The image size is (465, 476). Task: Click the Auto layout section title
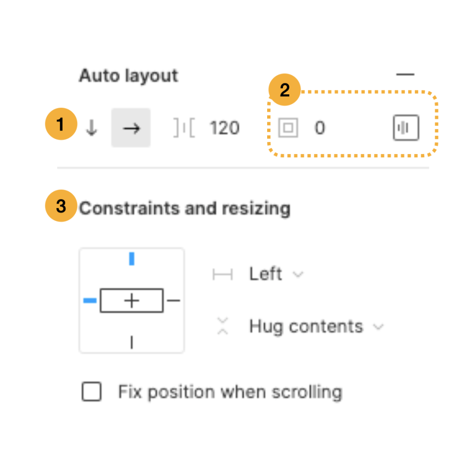point(129,76)
